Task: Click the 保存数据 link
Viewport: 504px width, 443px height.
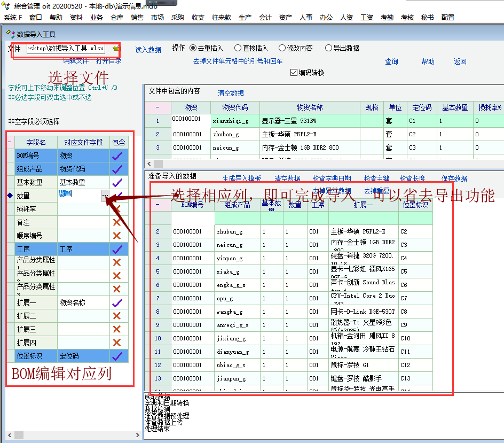Action: pyautogui.click(x=454, y=178)
